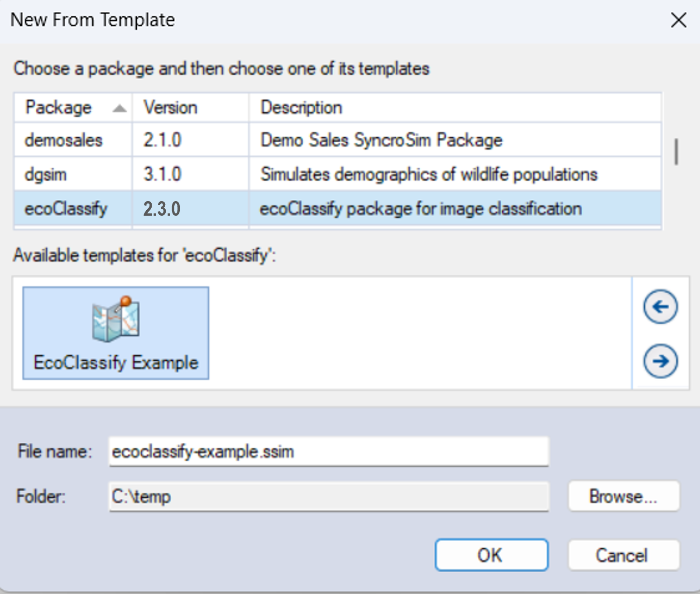Confirm with the OK button
Screen dimensions: 700x594
click(491, 555)
